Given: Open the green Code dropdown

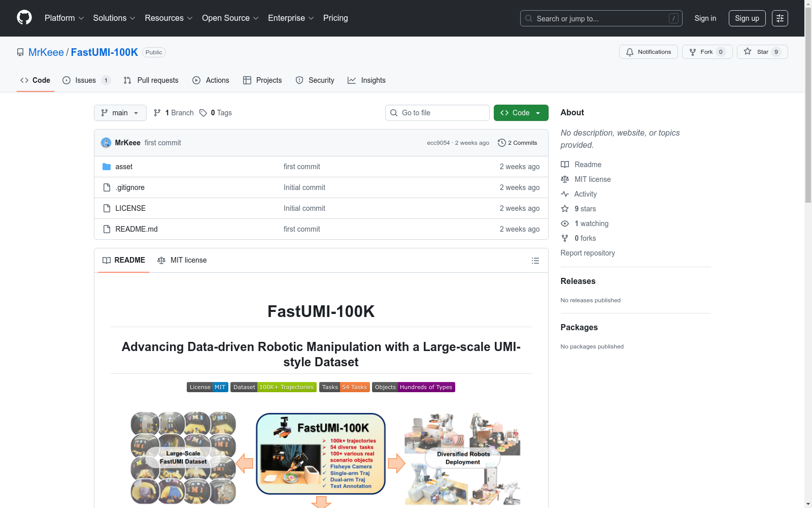Looking at the screenshot, I should point(521,113).
